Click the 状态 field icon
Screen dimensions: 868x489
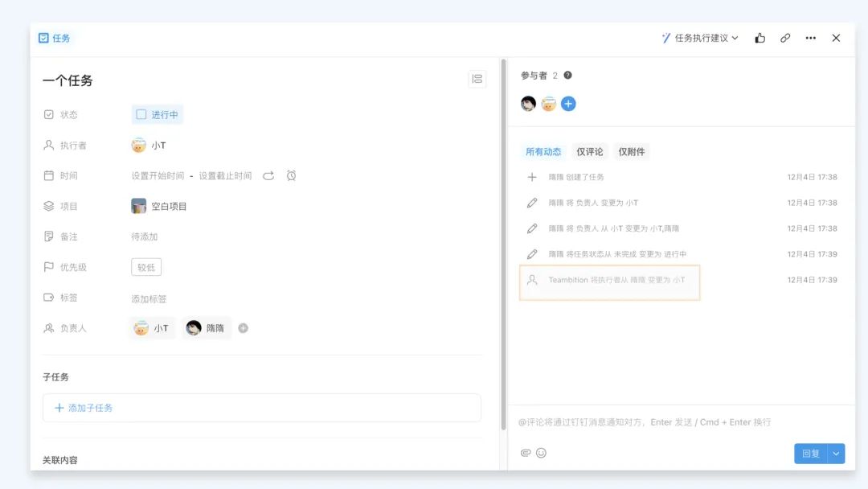click(x=49, y=115)
